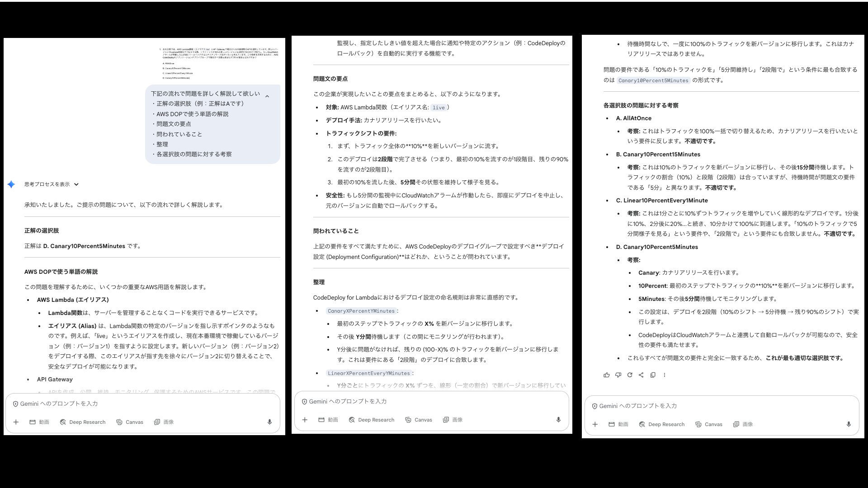Screen dimensions: 868x488
Task: Click option 'B. Canary10Percent15Minutes'
Action: tap(658, 155)
